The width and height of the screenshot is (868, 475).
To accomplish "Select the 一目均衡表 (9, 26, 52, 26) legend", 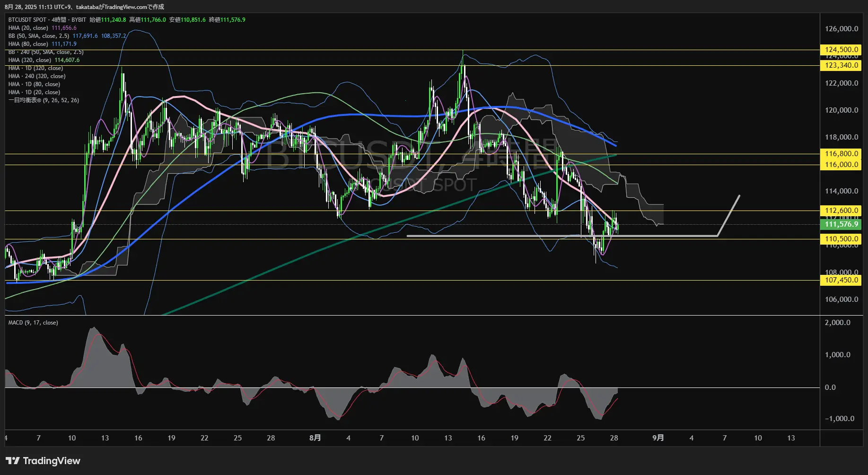I will coord(44,100).
